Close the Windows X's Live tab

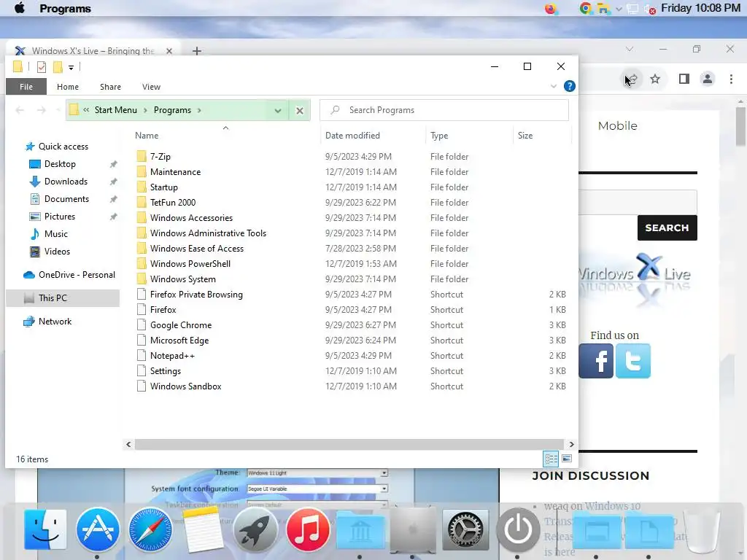[x=169, y=51]
